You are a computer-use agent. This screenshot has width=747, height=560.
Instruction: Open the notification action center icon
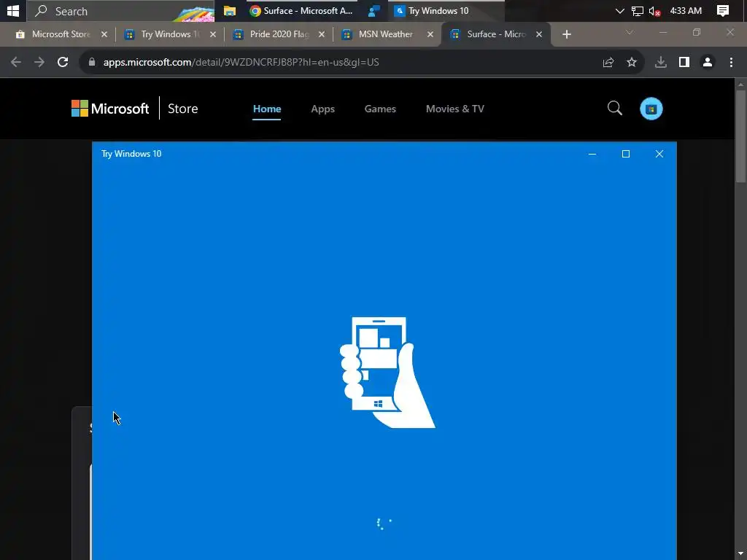pos(723,10)
